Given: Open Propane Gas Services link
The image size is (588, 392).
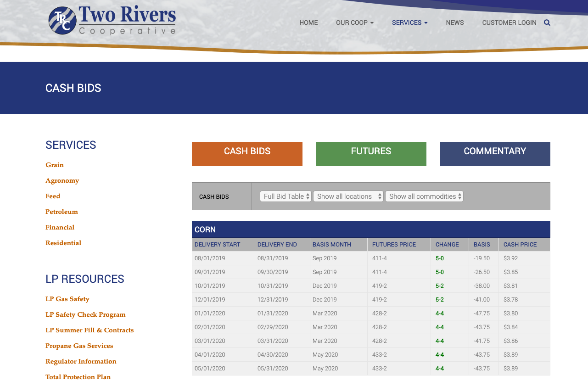Looking at the screenshot, I should [79, 346].
